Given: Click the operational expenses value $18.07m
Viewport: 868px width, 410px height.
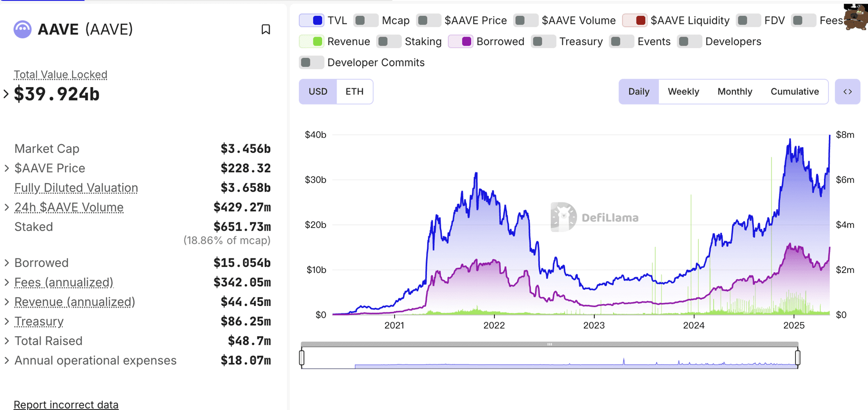Looking at the screenshot, I should click(245, 360).
